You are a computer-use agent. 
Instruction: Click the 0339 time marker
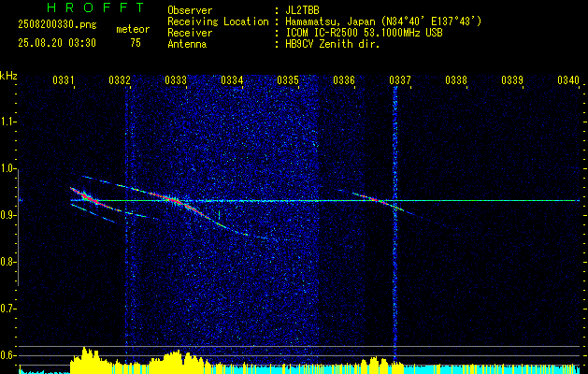point(512,79)
